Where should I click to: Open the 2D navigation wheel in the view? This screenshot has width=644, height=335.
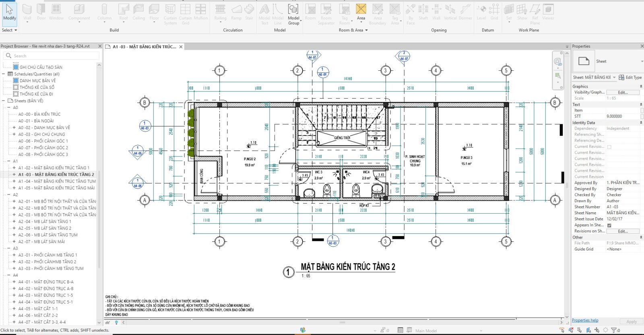tap(557, 62)
